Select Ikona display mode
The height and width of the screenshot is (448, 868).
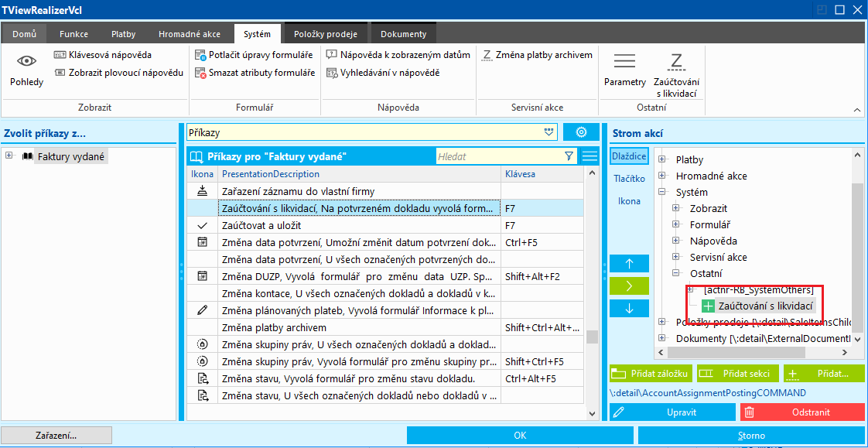[629, 201]
